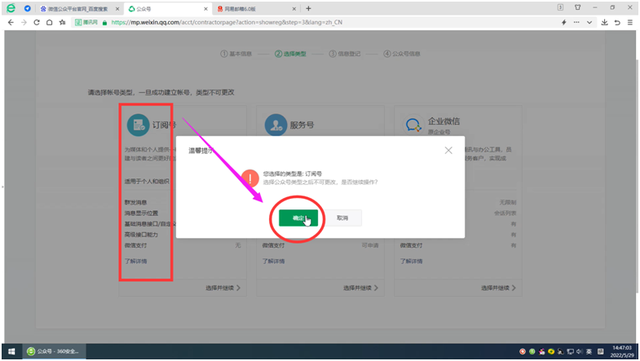Click the green lock security icon
The width and height of the screenshot is (640, 361).
click(105, 22)
